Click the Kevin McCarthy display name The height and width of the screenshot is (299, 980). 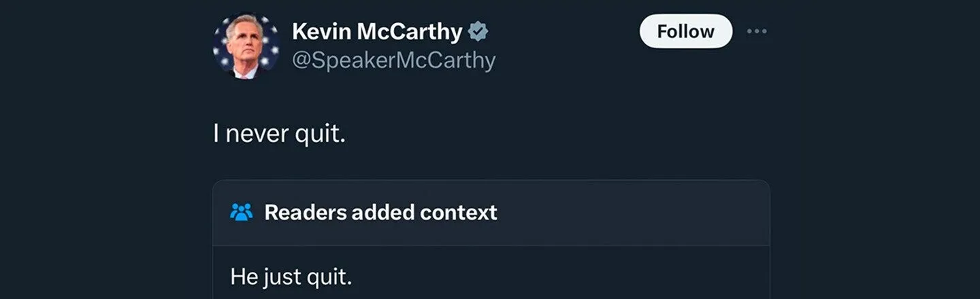tap(377, 31)
